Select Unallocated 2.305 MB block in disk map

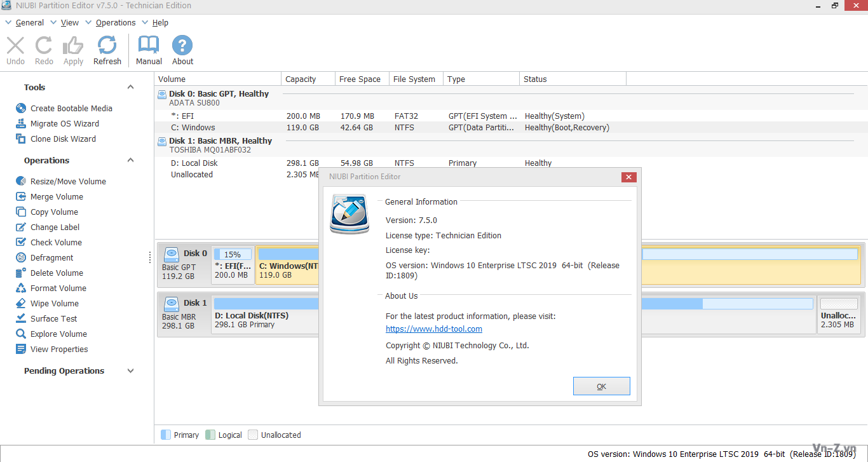[x=839, y=315]
